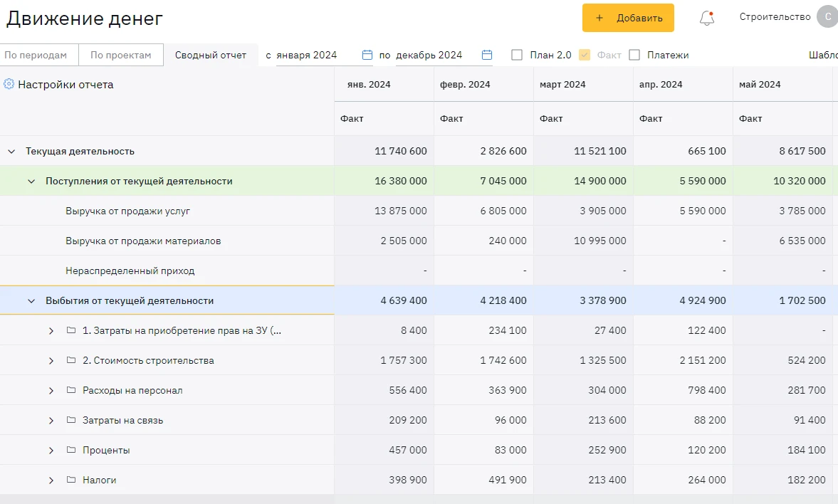The image size is (838, 504).
Task: Check the Платежи checkbox
Action: pyautogui.click(x=634, y=55)
